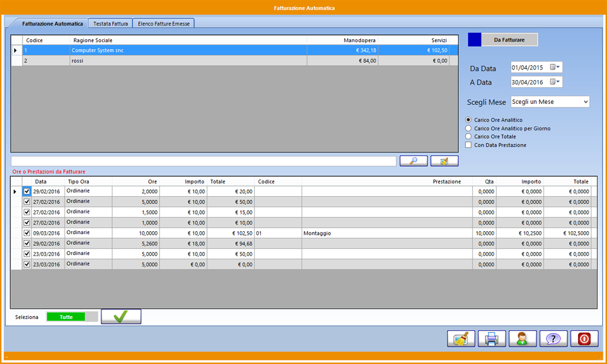Click the 5,2600 hours cell

(x=136, y=244)
